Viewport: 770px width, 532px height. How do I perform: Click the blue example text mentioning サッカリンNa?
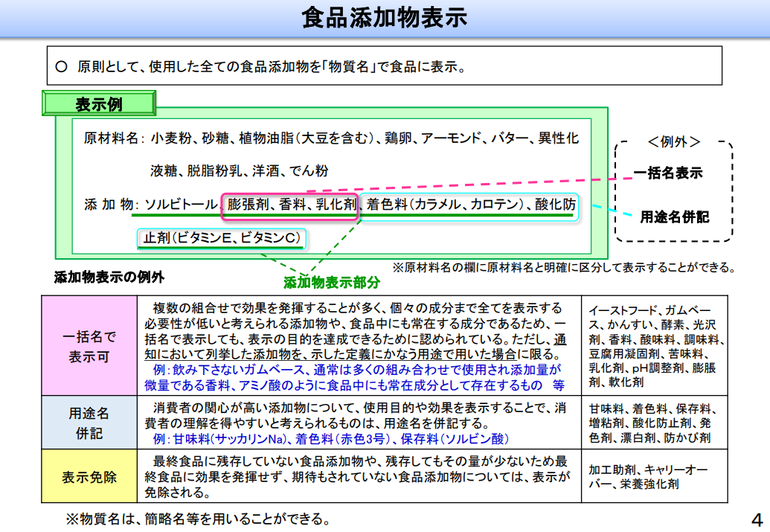(331, 438)
